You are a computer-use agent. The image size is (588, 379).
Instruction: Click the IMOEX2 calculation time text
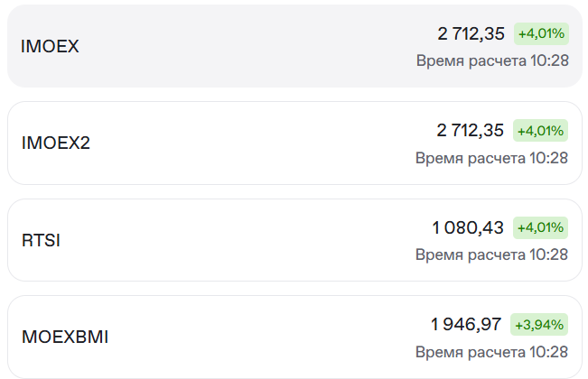pos(492,158)
